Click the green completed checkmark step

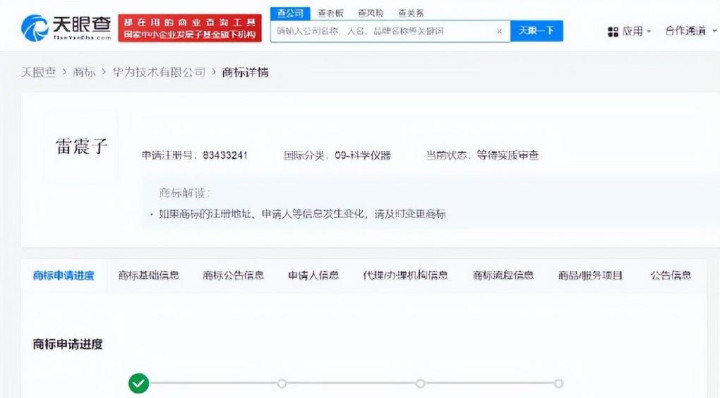(x=139, y=383)
